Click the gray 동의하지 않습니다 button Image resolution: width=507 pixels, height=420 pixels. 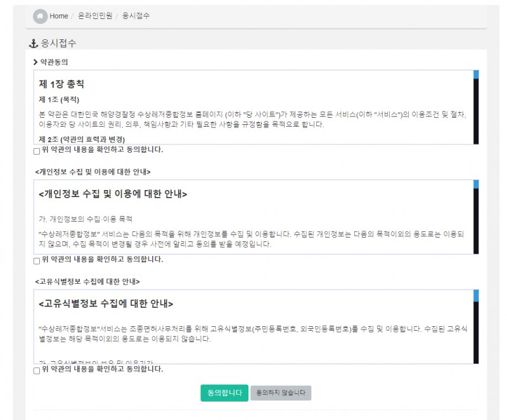click(x=281, y=393)
